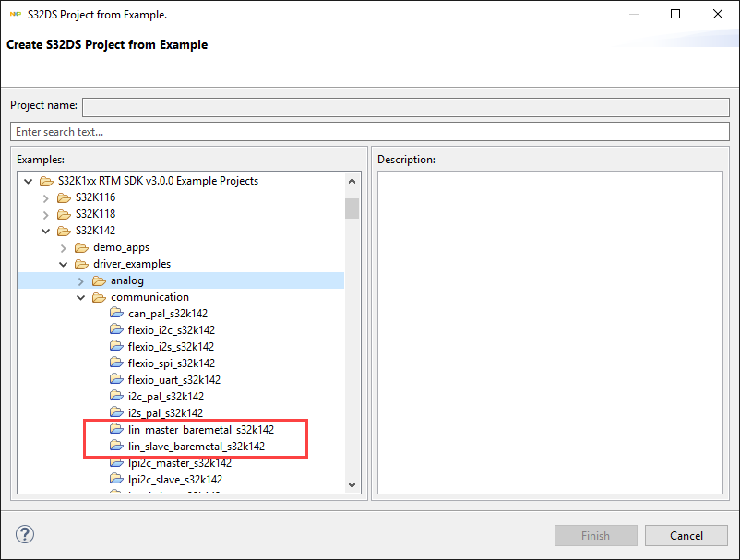Select the communication folder label

pos(150,297)
